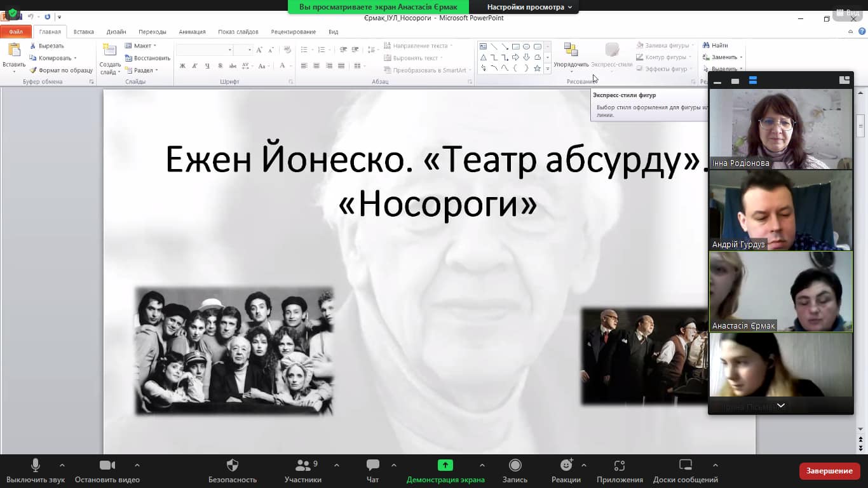Image resolution: width=868 pixels, height=488 pixels.
Task: Toggle bold formatting in Шрифт group
Action: point(182,66)
